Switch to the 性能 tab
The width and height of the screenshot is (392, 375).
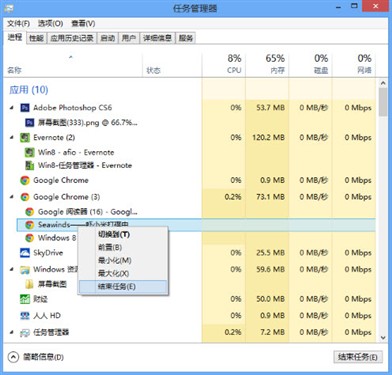tap(36, 38)
